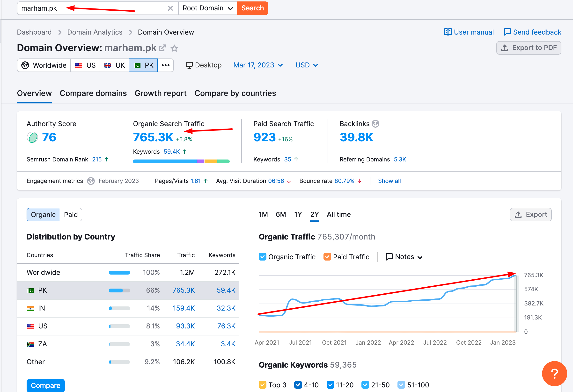Click the Send feedback speech icon
573x392 pixels.
point(507,32)
